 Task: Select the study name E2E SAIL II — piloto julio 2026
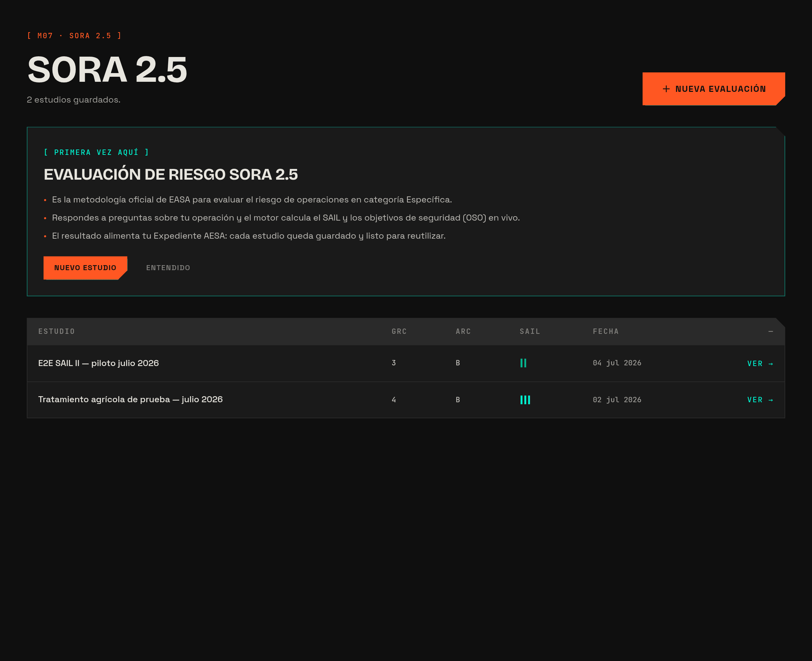98,363
